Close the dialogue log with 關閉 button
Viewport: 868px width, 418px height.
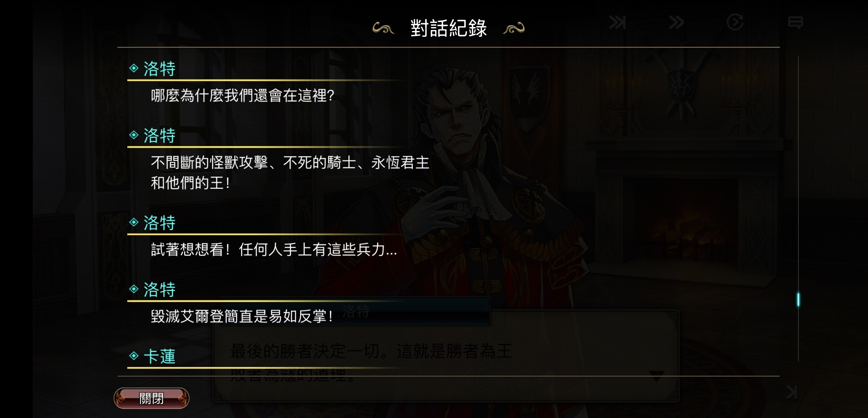tap(151, 398)
